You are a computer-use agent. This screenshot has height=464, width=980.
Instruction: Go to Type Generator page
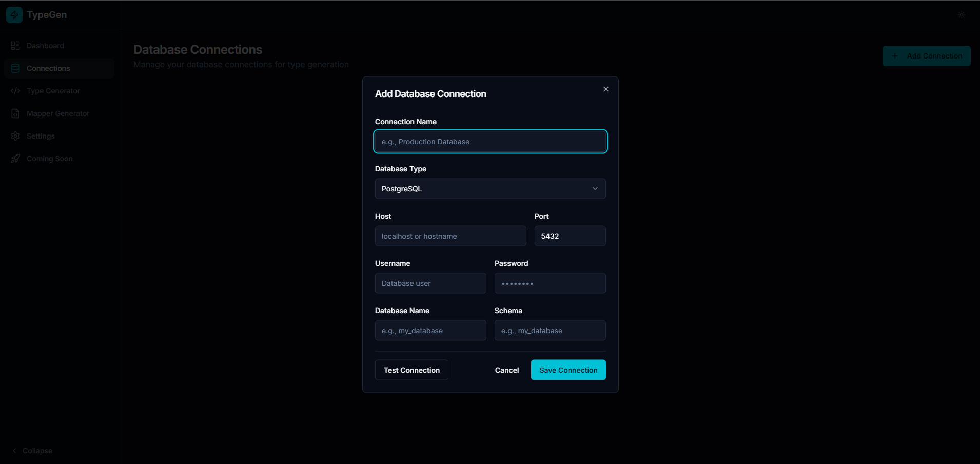59,91
